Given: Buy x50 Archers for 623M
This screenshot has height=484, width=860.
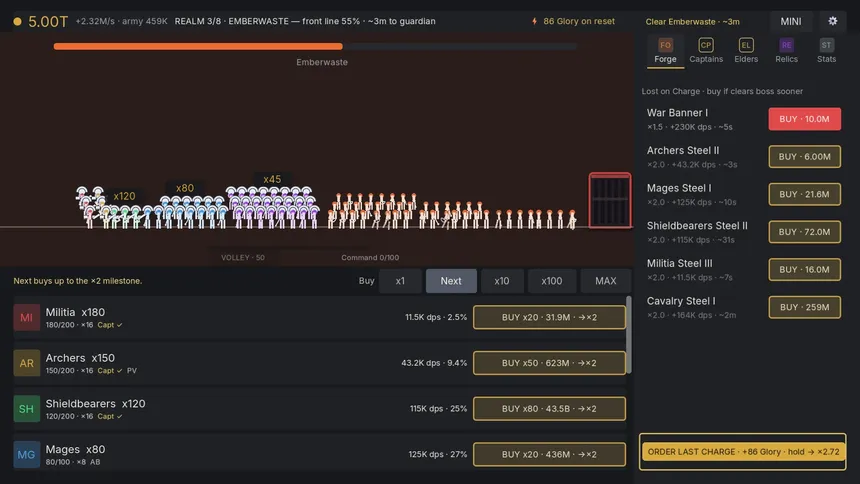Looking at the screenshot, I should click(x=549, y=363).
